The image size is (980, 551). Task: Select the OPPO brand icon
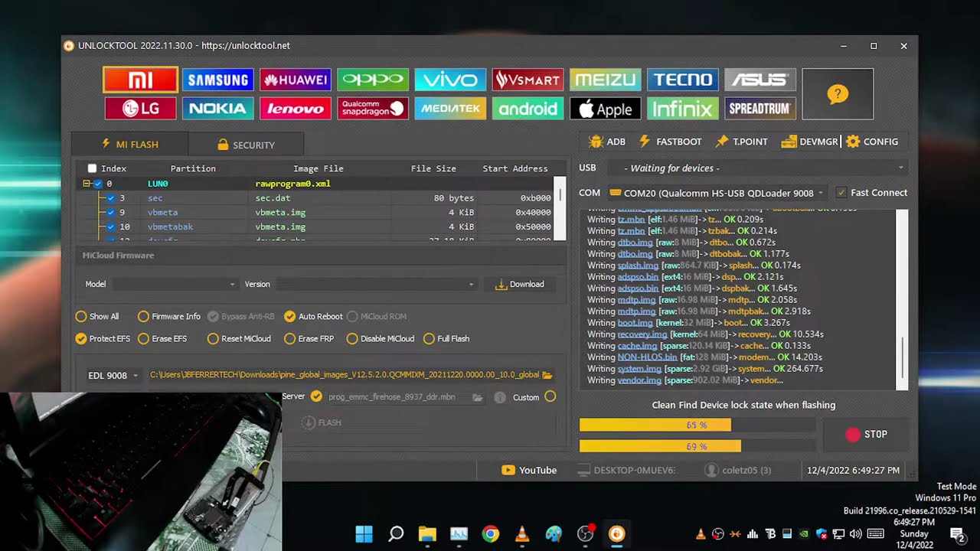coord(373,80)
